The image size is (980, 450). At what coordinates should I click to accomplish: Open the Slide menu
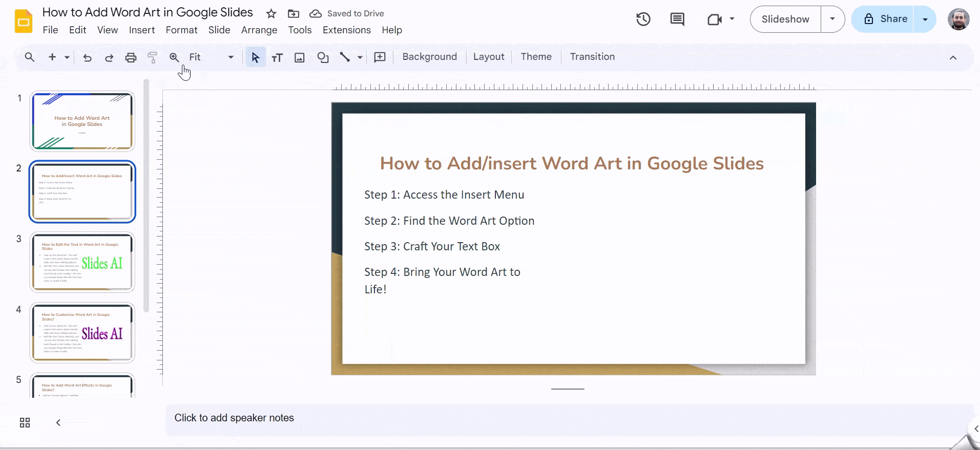click(219, 30)
